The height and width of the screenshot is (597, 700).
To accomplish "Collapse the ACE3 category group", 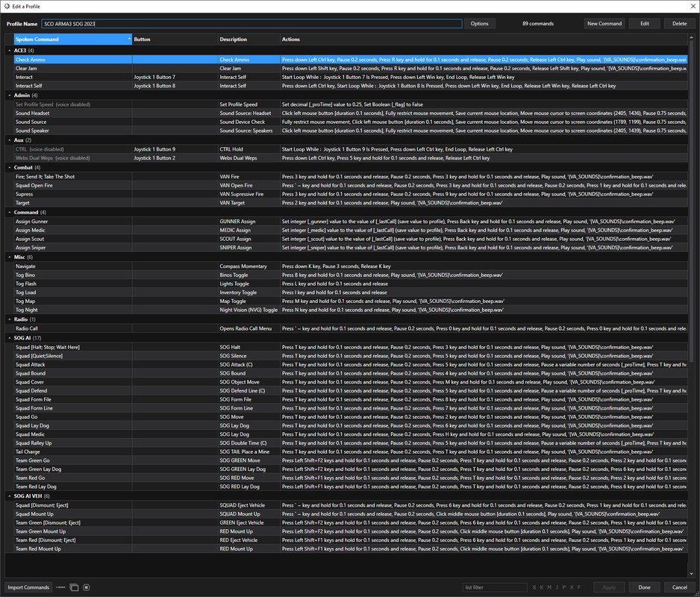I will tap(10, 51).
